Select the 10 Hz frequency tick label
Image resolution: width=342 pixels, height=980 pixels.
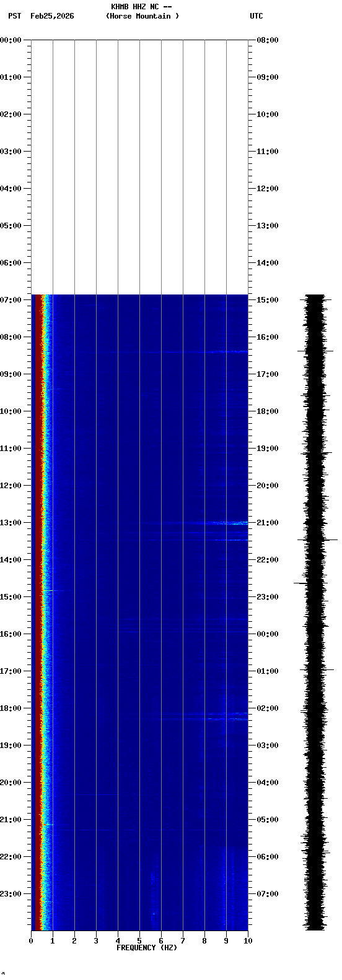pos(248,941)
